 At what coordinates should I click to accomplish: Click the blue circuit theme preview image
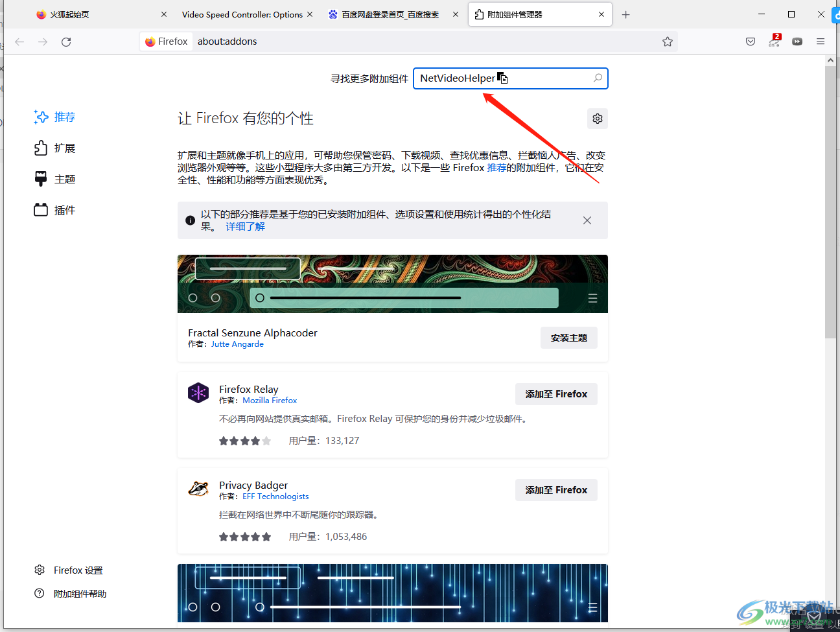(x=393, y=593)
